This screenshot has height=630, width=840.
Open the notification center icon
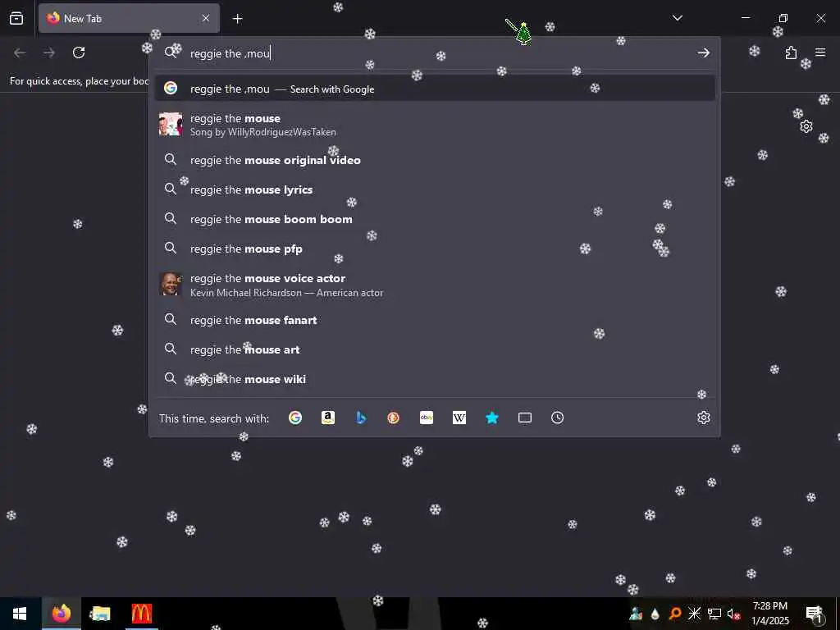(x=815, y=614)
